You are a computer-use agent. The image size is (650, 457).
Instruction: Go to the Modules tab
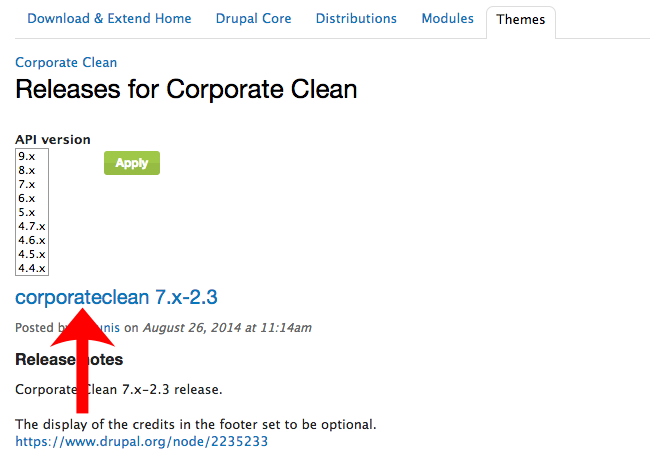tap(447, 19)
